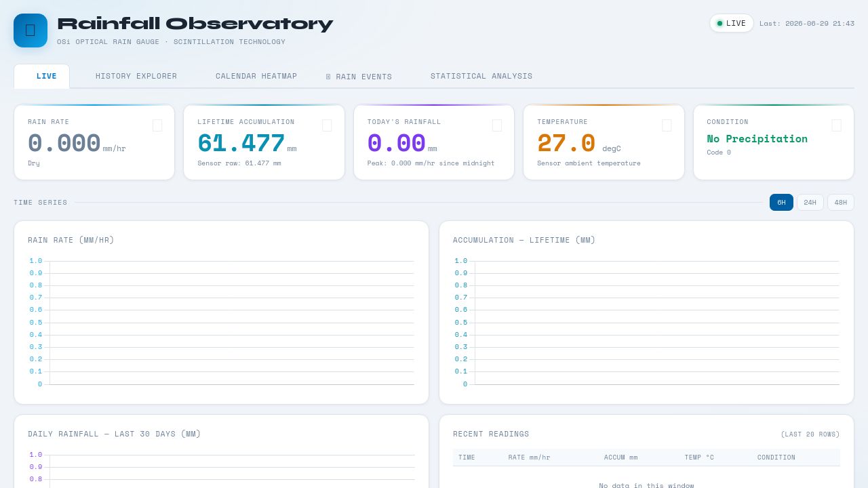Click the Rainfall Observatory logo icon
The height and width of the screenshot is (488, 868).
[x=31, y=30]
